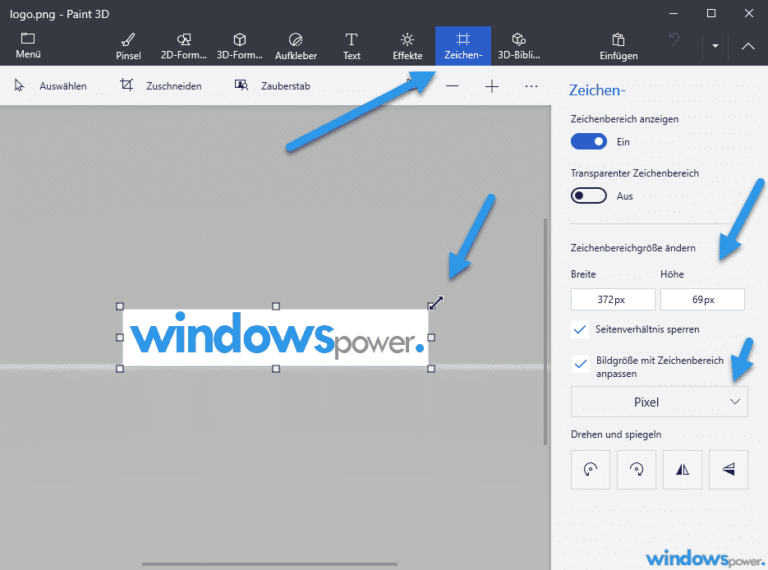Screen dimensions: 768x570
Task: Open the Menü folder button
Action: (28, 46)
